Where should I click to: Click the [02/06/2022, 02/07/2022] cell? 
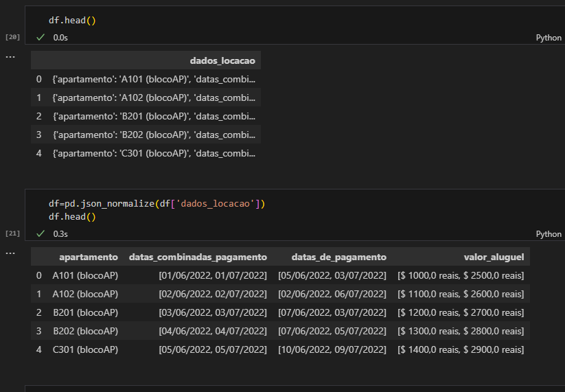213,294
